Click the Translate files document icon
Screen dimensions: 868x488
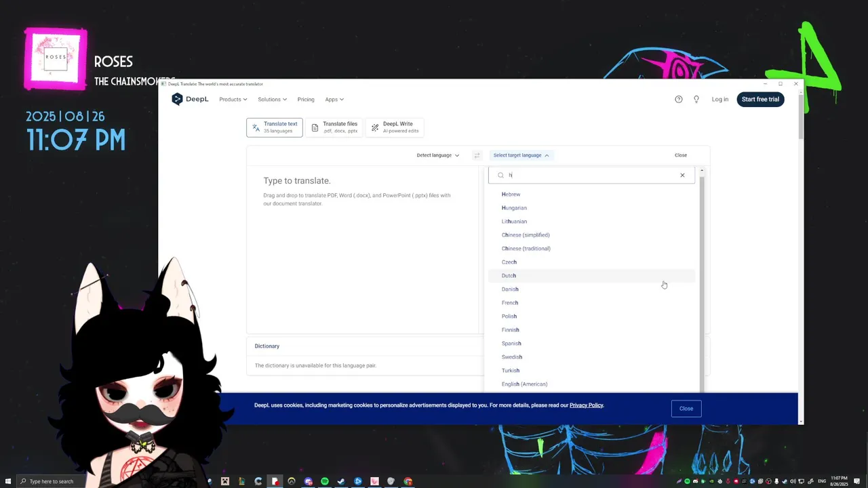pyautogui.click(x=315, y=127)
